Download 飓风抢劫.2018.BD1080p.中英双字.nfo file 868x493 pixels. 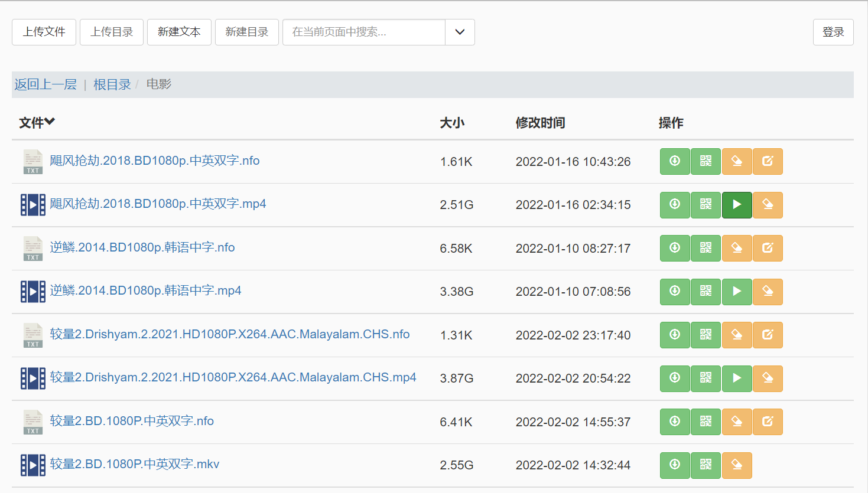675,161
